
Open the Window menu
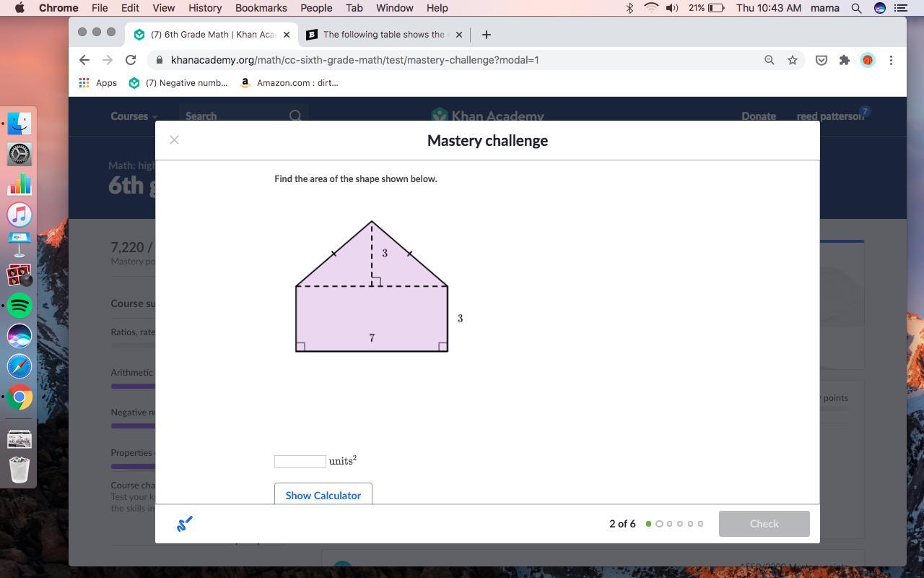pos(394,8)
